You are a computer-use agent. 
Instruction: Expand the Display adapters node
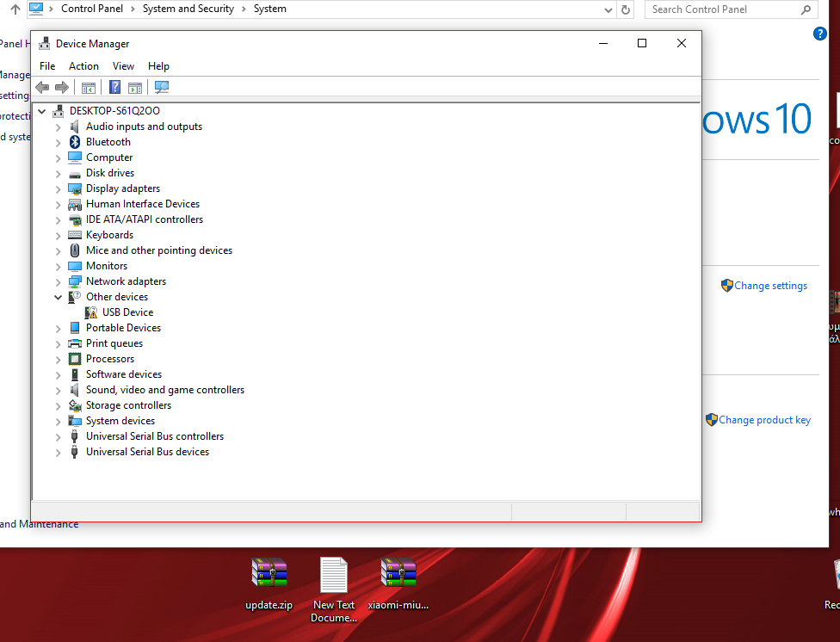pos(59,188)
